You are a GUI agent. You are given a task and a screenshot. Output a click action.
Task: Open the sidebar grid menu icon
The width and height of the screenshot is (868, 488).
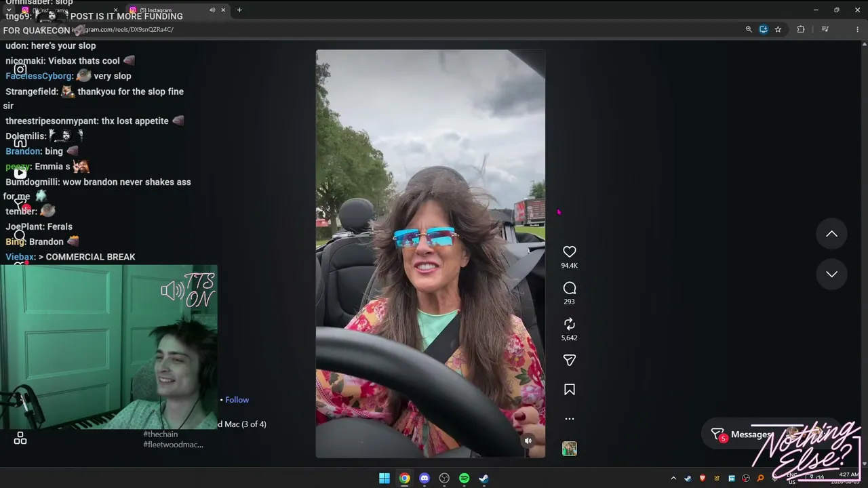pos(20,439)
